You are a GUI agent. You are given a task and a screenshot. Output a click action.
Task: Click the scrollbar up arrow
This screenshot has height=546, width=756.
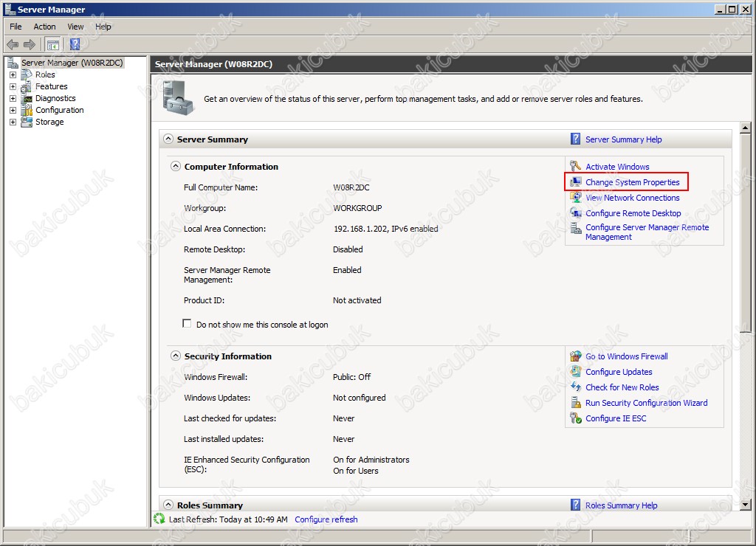tap(746, 128)
